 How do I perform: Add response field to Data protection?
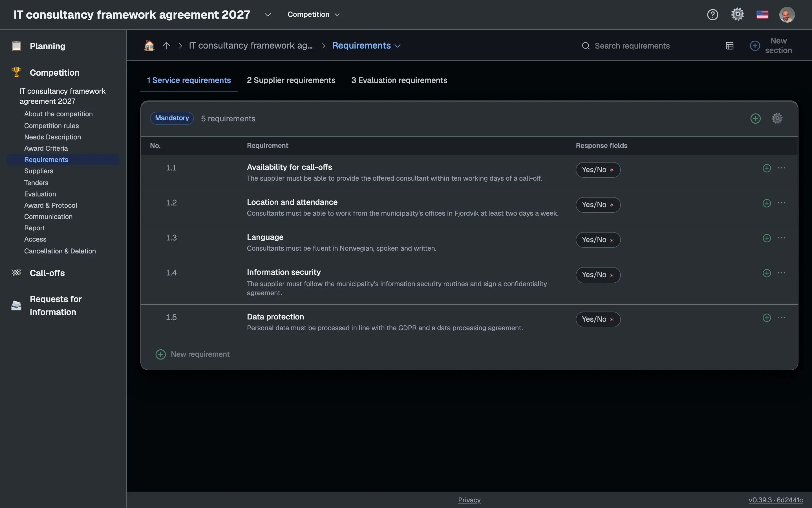[x=767, y=317]
